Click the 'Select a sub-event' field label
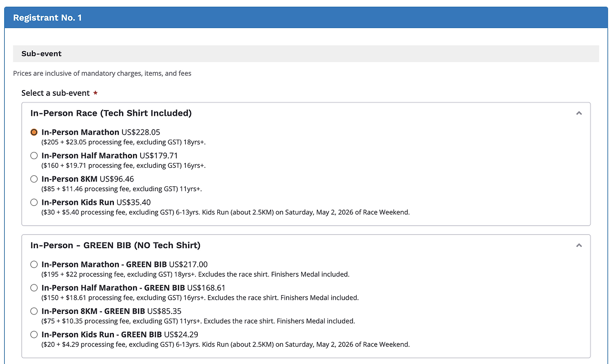Screen dimensions: 610x364 (56, 93)
